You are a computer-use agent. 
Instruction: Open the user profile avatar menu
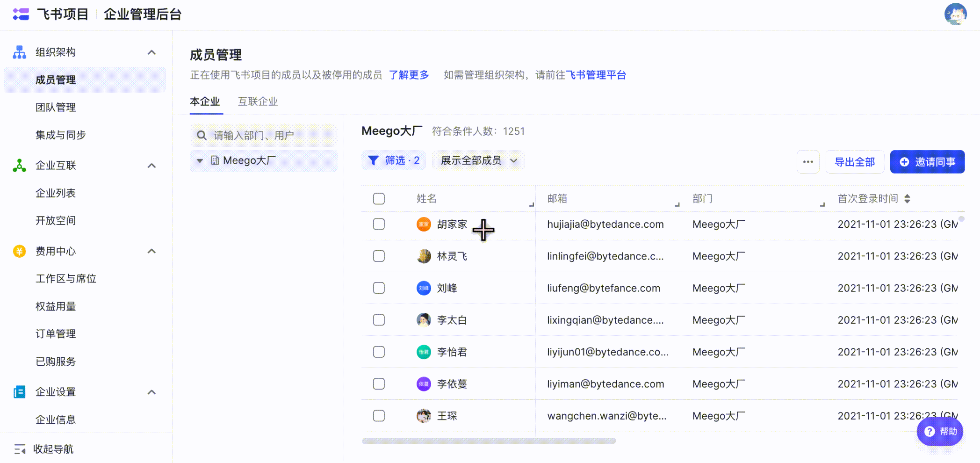956,14
